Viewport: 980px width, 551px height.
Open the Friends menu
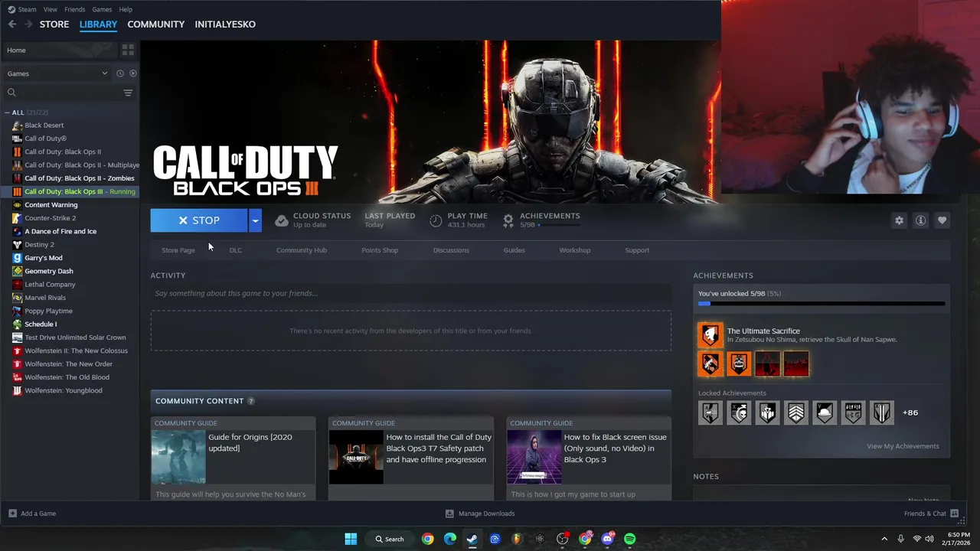[x=75, y=9]
